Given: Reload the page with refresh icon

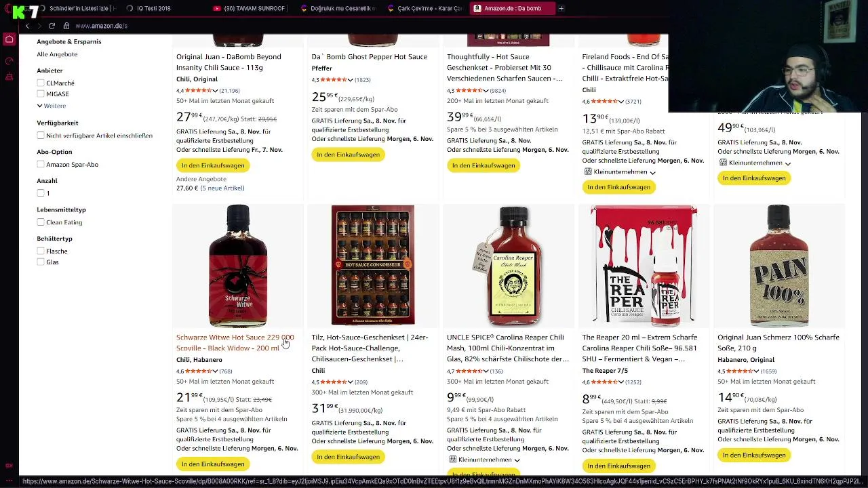Looking at the screenshot, I should pos(52,26).
